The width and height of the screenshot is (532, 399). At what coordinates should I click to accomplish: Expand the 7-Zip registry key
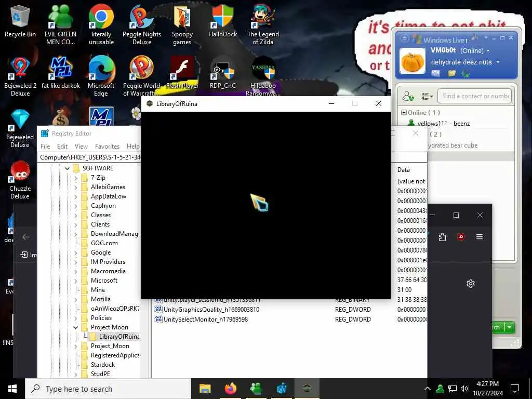coord(76,178)
